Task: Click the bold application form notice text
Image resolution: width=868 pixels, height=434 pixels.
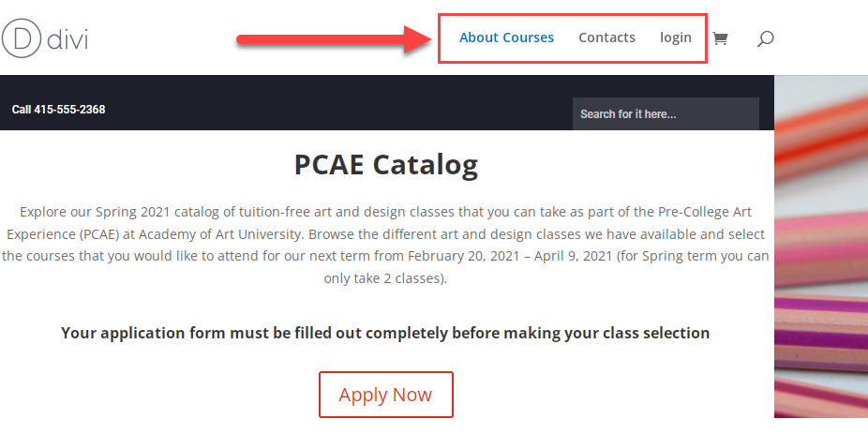Action: coord(385,334)
